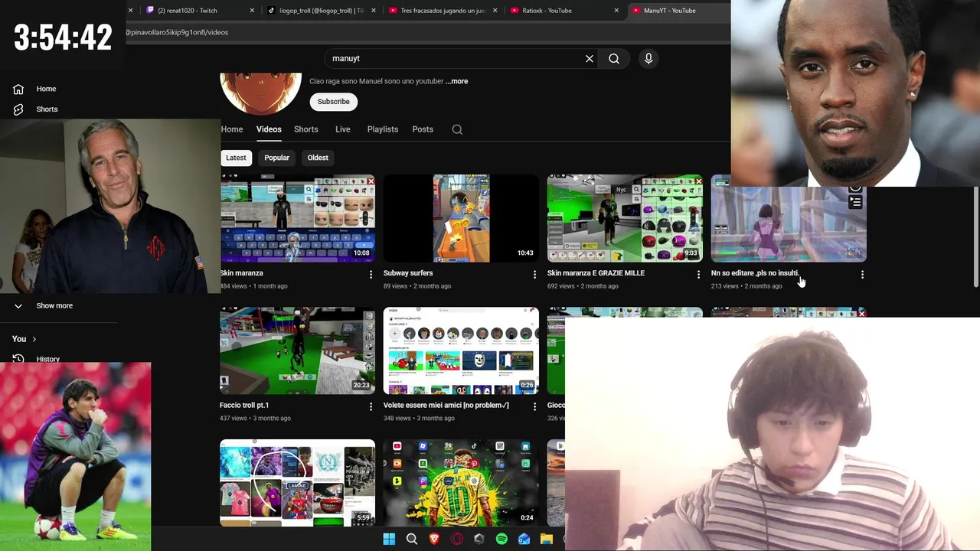Open Volete essere miei amici title
Screen dimensions: 980x551
click(x=446, y=406)
